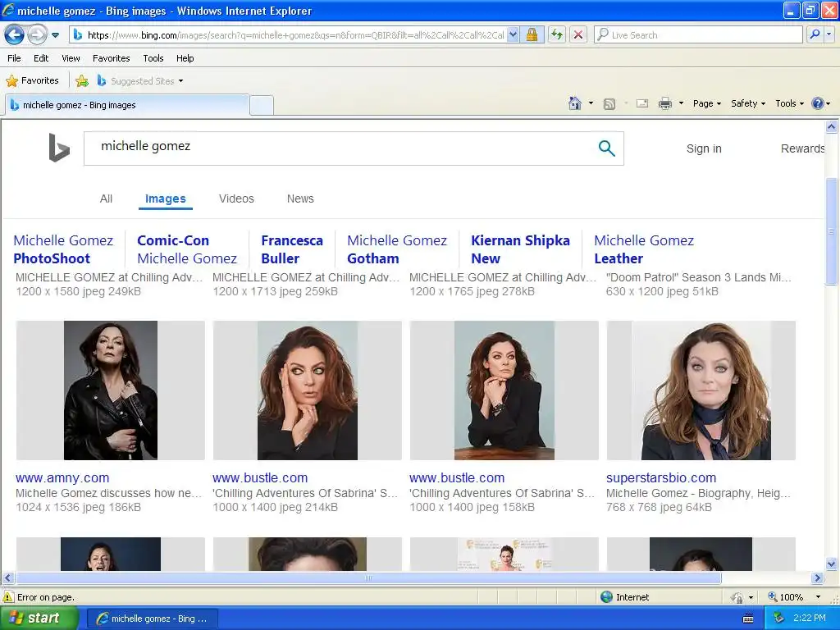
Task: Click the Print icon
Action: pos(664,103)
